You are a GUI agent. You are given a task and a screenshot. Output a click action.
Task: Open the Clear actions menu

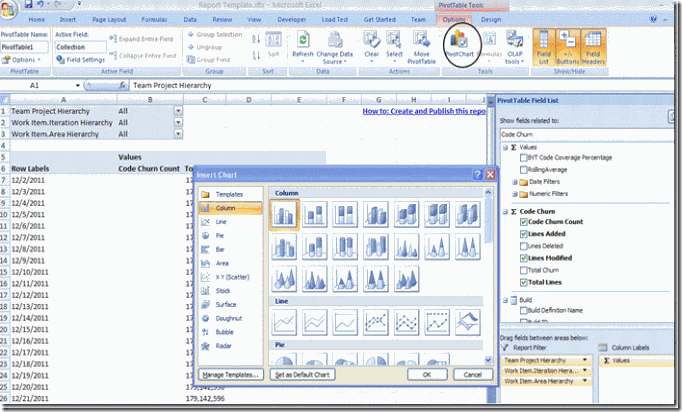tap(371, 46)
